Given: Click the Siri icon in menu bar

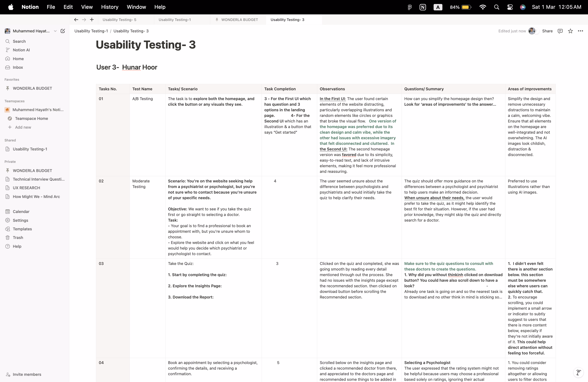Looking at the screenshot, I should point(523,7).
